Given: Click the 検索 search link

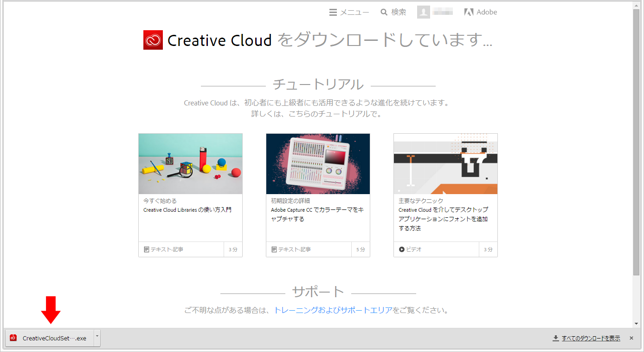Looking at the screenshot, I should (393, 13).
